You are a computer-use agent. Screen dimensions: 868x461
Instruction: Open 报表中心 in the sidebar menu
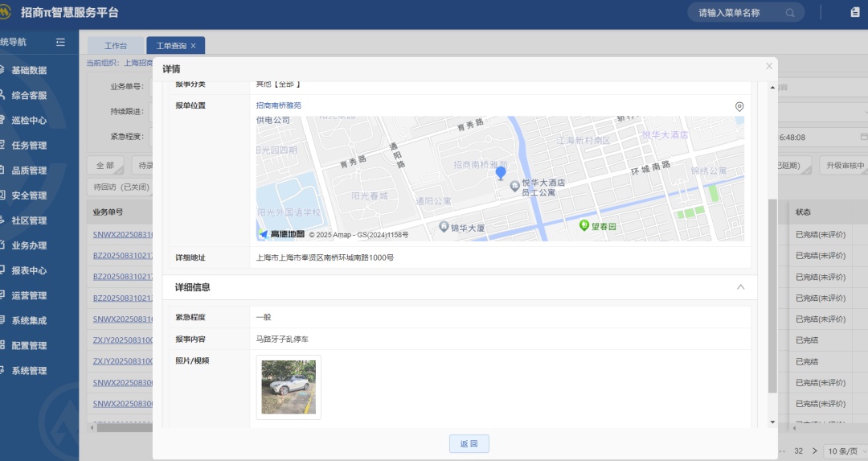tap(29, 270)
